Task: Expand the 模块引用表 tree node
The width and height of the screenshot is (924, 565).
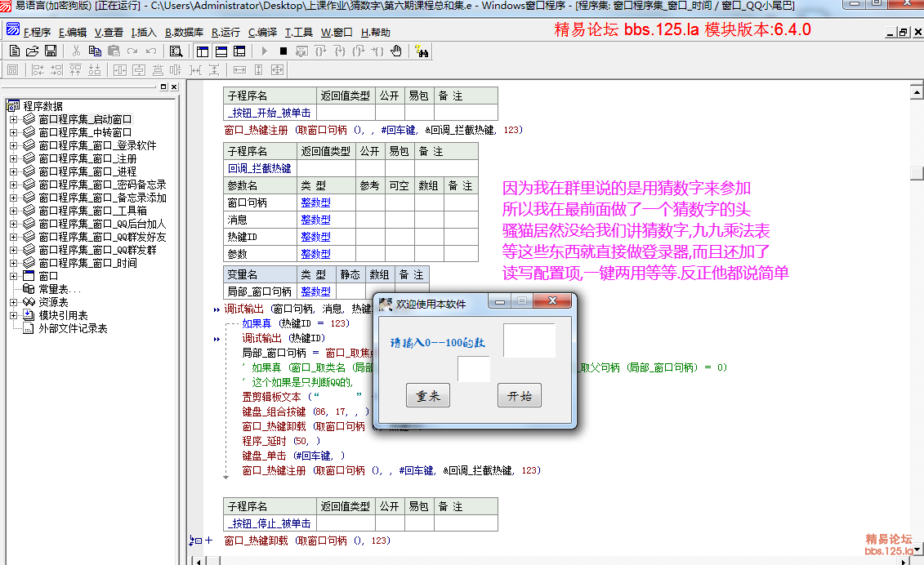Action: point(13,315)
